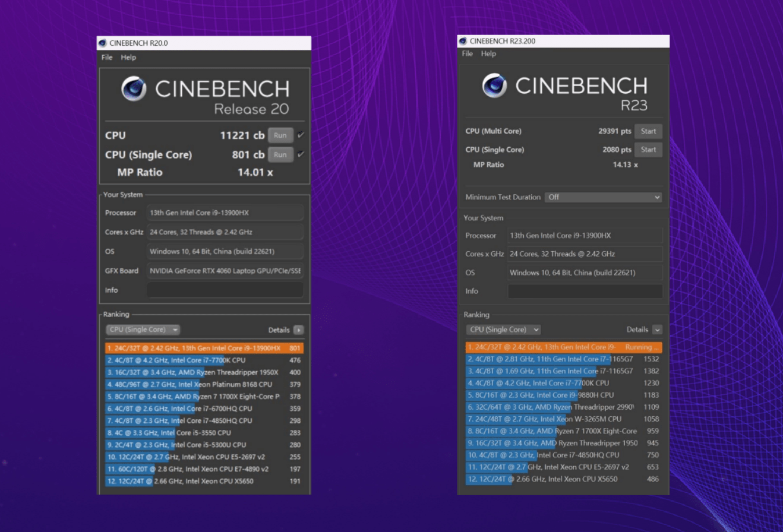This screenshot has width=783, height=532.
Task: Select R23 row i7-1165G7 at 1.69 GHz
Action: coord(564,371)
